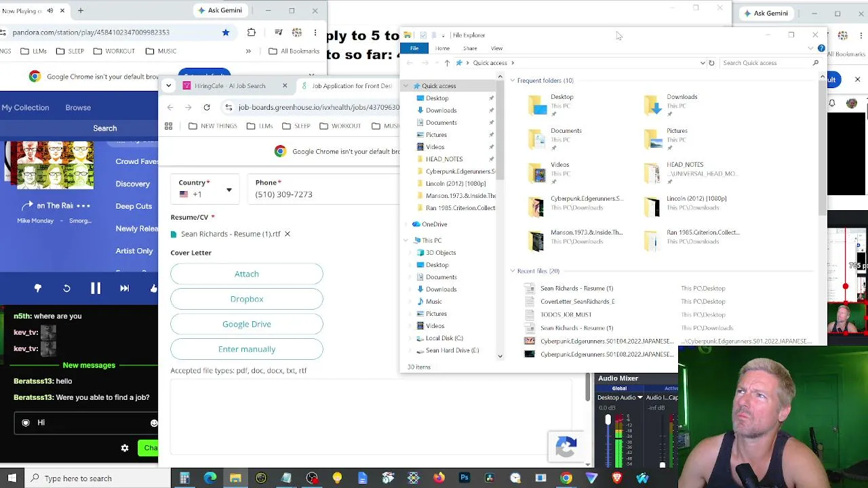Choose Enter manually for cover letter
The width and height of the screenshot is (868, 488).
tap(247, 349)
